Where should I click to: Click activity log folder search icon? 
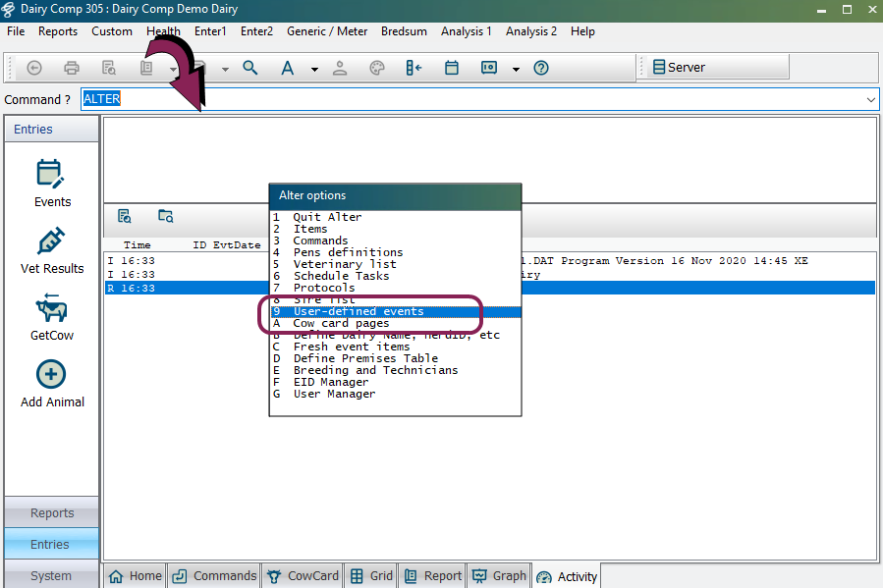[166, 216]
